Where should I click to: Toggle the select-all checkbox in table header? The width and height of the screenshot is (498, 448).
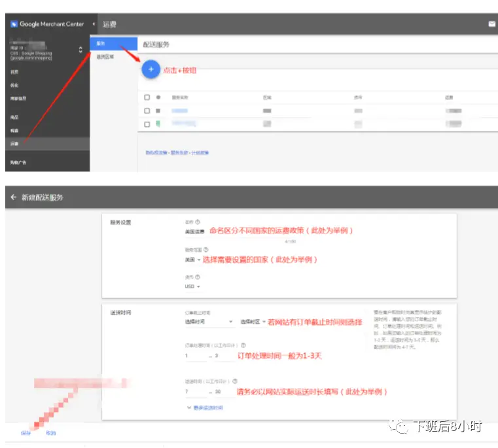pyautogui.click(x=147, y=97)
